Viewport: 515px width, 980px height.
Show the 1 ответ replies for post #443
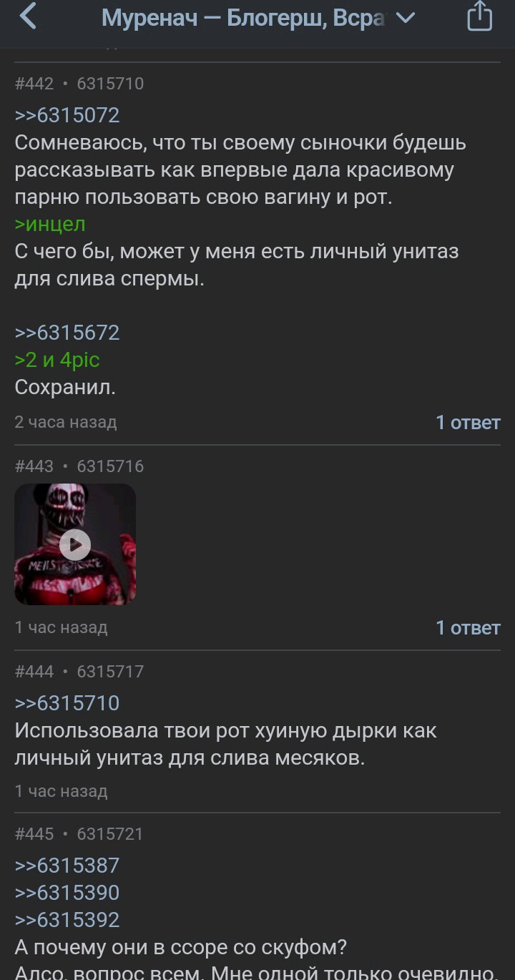[468, 628]
